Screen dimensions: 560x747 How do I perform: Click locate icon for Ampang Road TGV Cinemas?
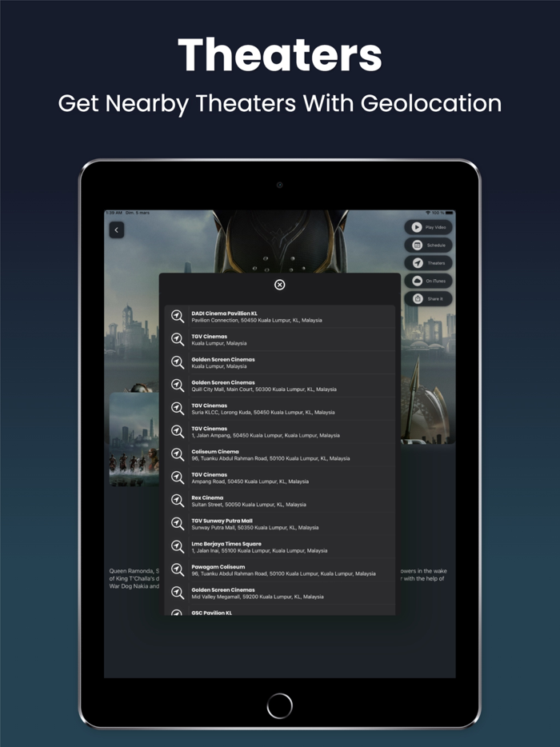coord(178,477)
